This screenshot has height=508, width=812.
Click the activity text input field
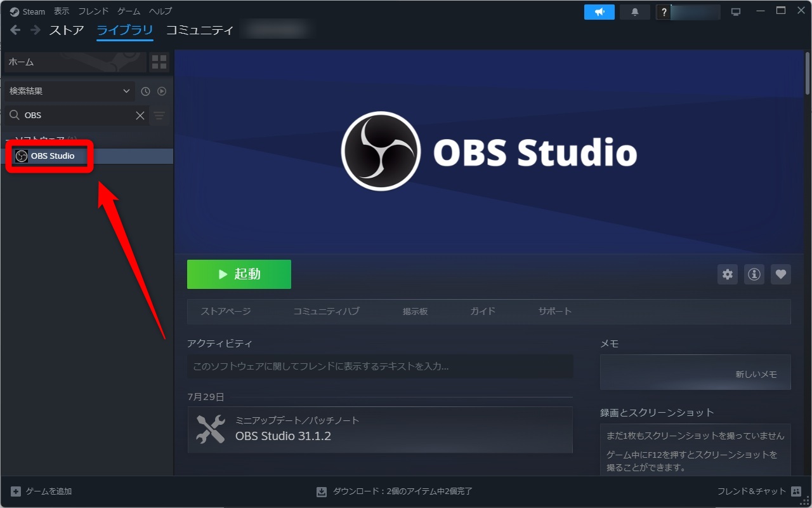tap(380, 366)
